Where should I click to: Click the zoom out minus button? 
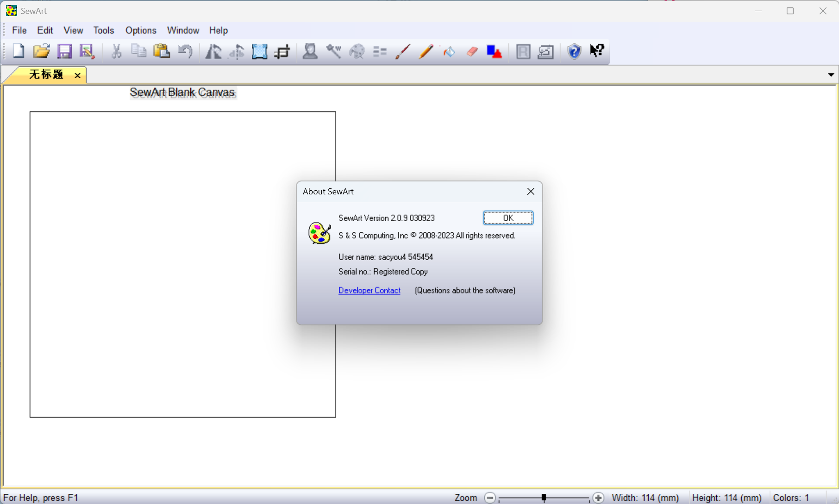coord(490,498)
